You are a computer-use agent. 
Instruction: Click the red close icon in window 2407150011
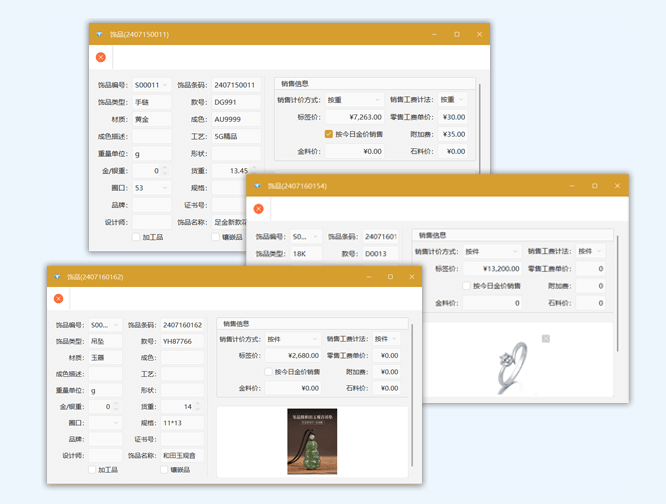point(101,58)
